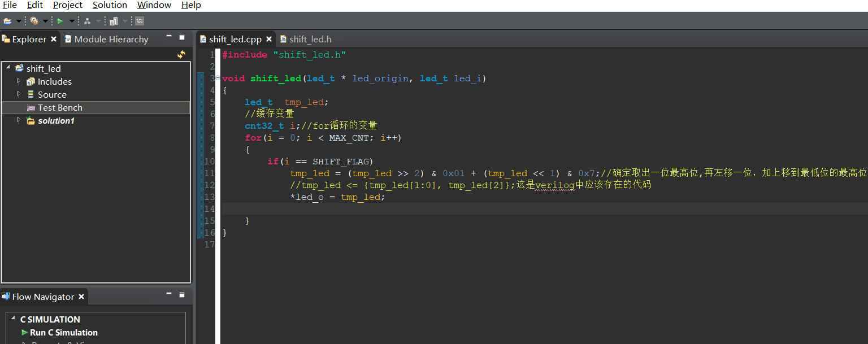Click the open project folder toolbar icon
The height and width of the screenshot is (344, 868).
pyautogui.click(x=7, y=21)
